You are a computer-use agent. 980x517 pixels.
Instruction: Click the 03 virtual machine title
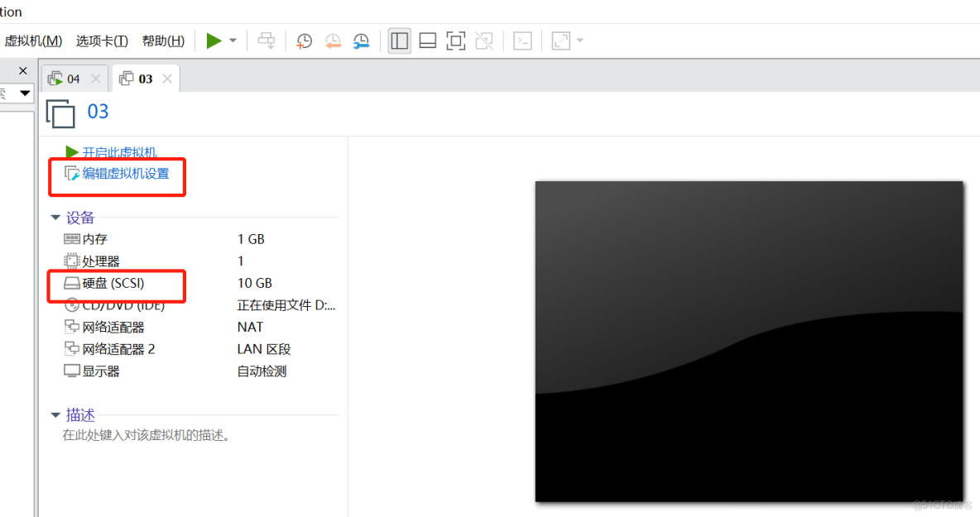point(98,112)
